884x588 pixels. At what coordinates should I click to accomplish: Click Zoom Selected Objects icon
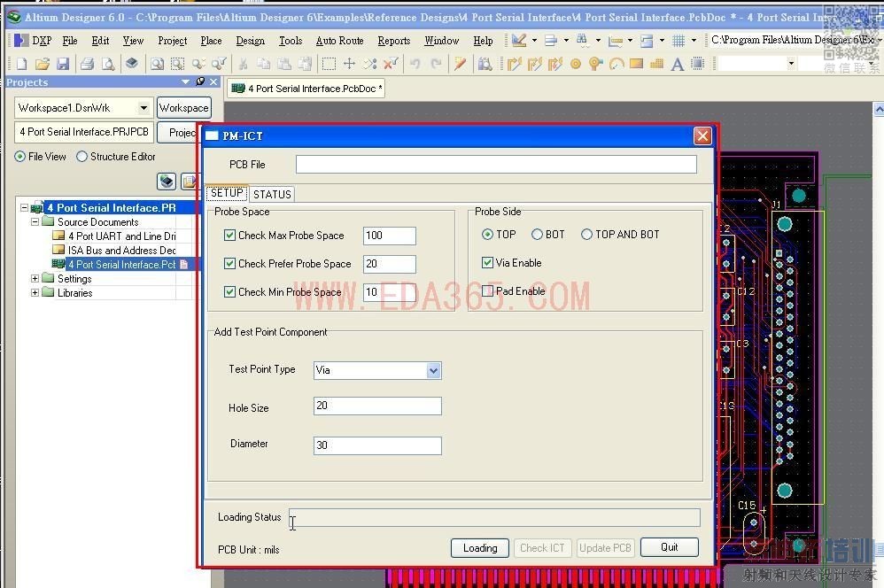pos(198,64)
